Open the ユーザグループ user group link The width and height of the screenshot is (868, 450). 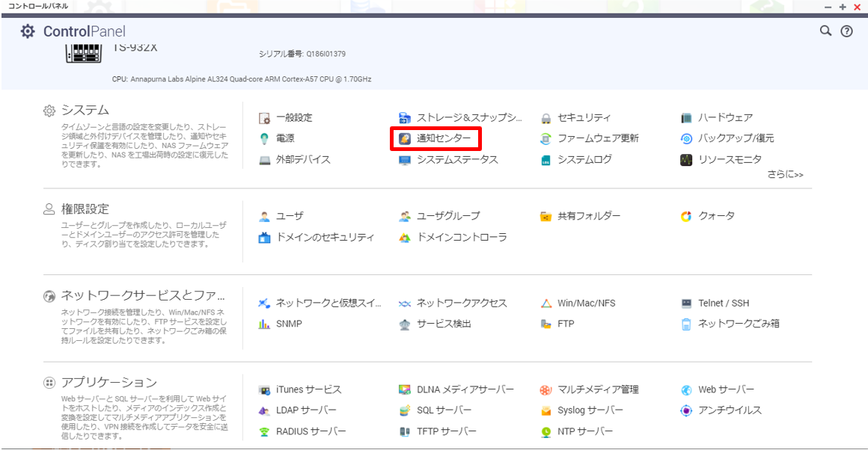[448, 216]
